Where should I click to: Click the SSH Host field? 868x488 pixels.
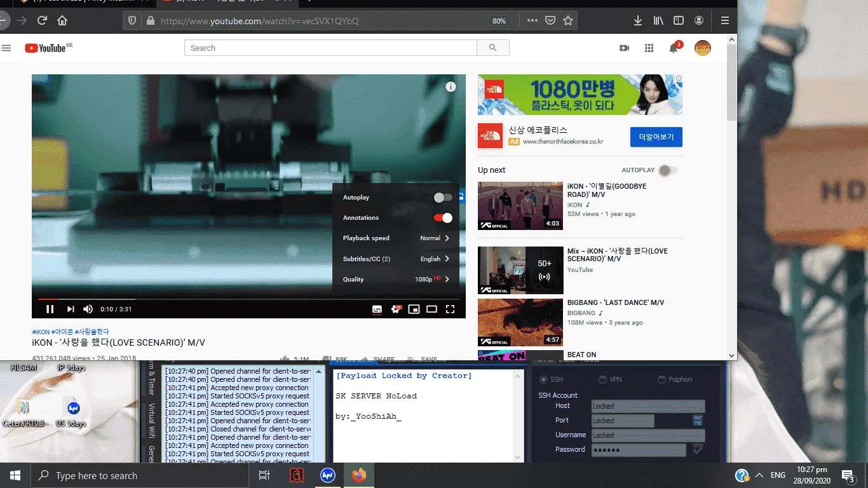pyautogui.click(x=648, y=406)
